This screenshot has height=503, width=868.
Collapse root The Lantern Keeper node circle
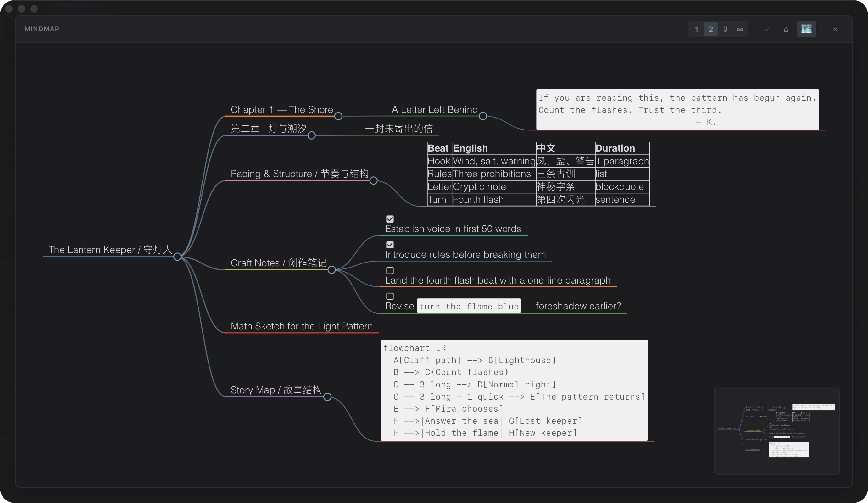click(x=177, y=257)
